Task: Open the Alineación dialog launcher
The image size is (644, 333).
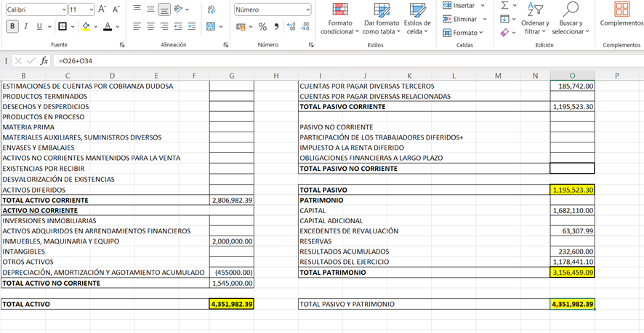Action: 226,45
